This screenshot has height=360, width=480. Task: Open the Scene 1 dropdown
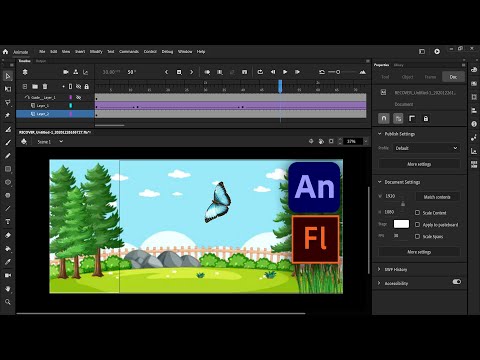61,142
